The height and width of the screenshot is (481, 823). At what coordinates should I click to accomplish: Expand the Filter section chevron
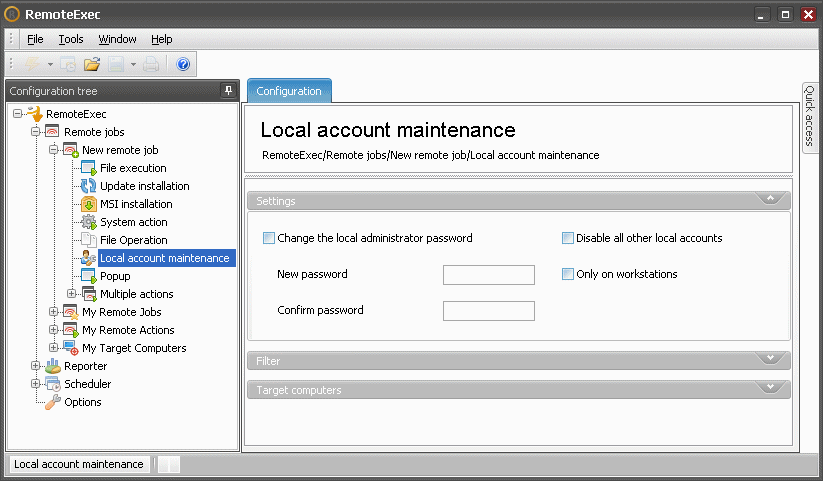(x=771, y=358)
